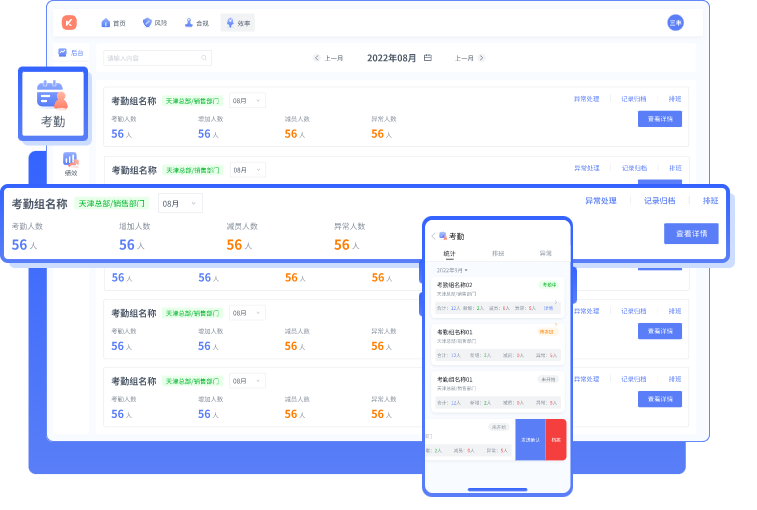Click the calendar icon beside 2022年08月
757x510 pixels.
click(428, 58)
